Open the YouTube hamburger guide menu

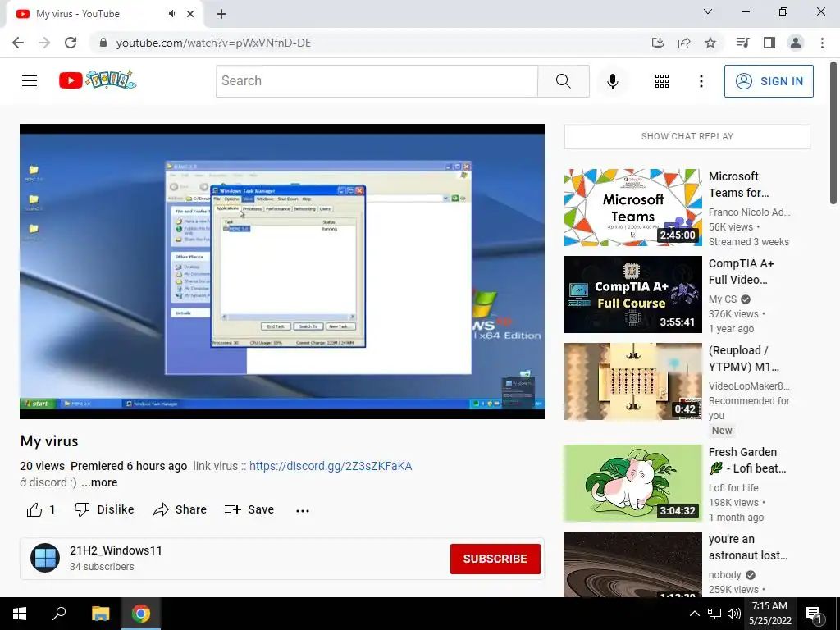[30, 81]
